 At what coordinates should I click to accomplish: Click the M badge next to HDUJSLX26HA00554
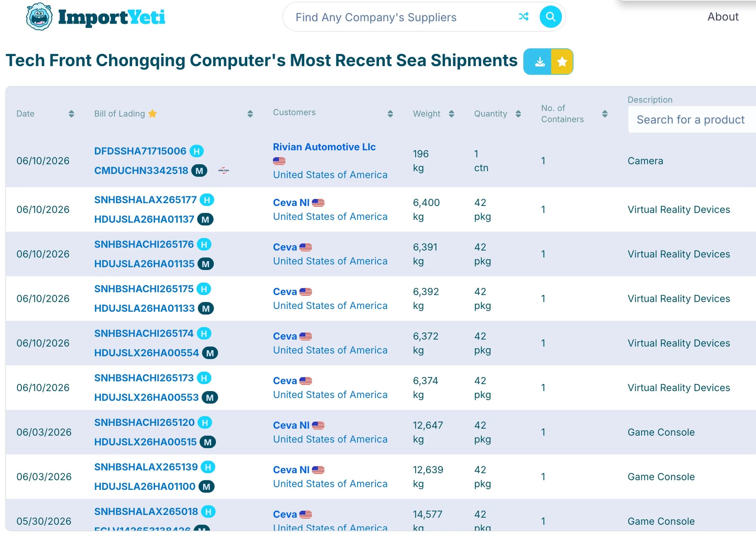(210, 353)
